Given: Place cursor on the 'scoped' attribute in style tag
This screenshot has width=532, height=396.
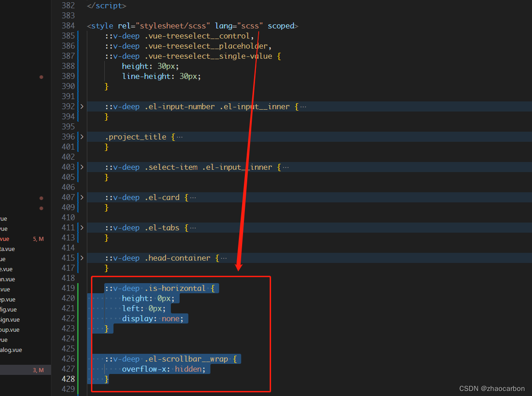Looking at the screenshot, I should [281, 26].
